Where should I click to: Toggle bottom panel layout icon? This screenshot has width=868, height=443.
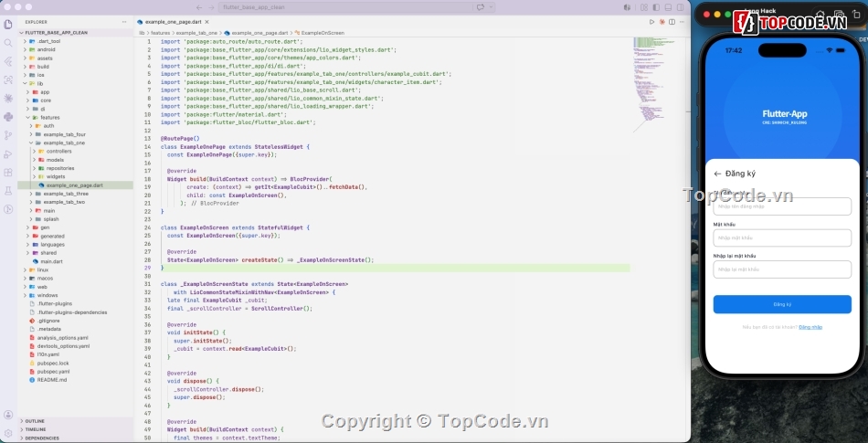(668, 7)
